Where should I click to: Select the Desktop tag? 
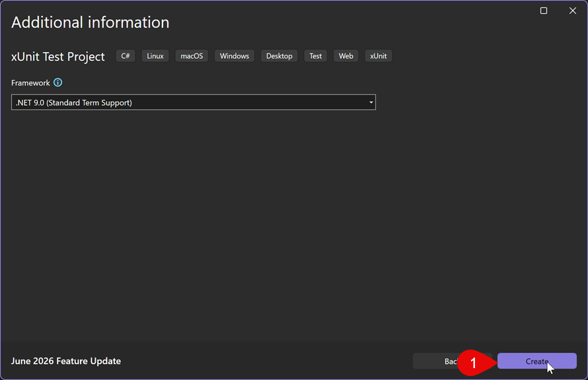tap(279, 56)
